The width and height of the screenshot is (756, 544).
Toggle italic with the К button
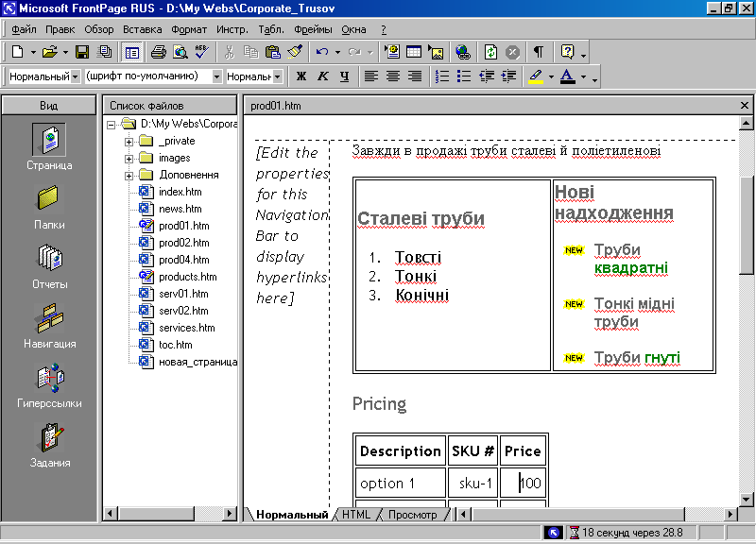(x=322, y=76)
